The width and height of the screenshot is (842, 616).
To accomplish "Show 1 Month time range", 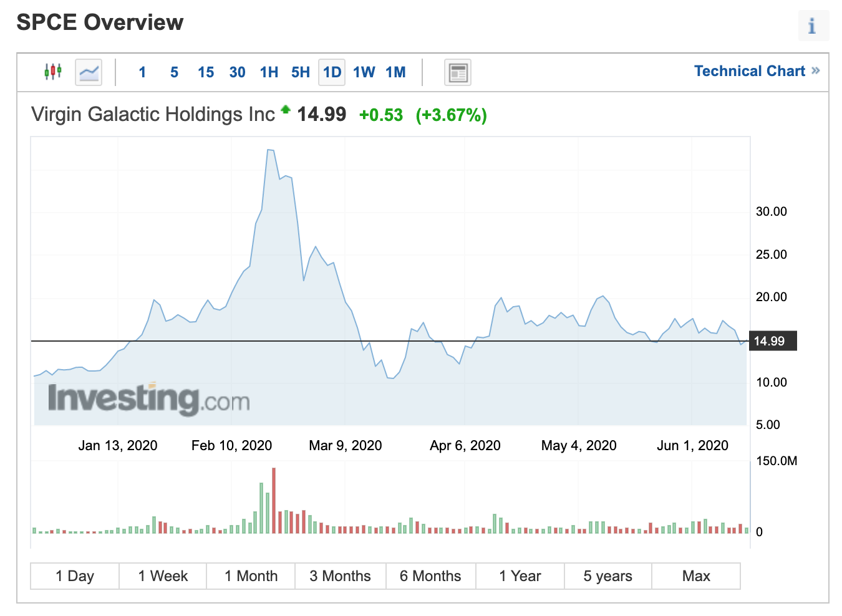I will 251,576.
